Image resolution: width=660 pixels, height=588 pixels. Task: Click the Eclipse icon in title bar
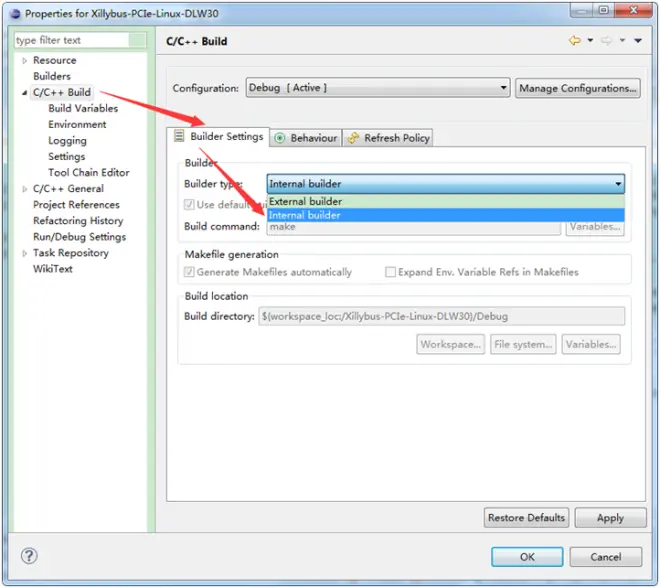click(x=15, y=14)
